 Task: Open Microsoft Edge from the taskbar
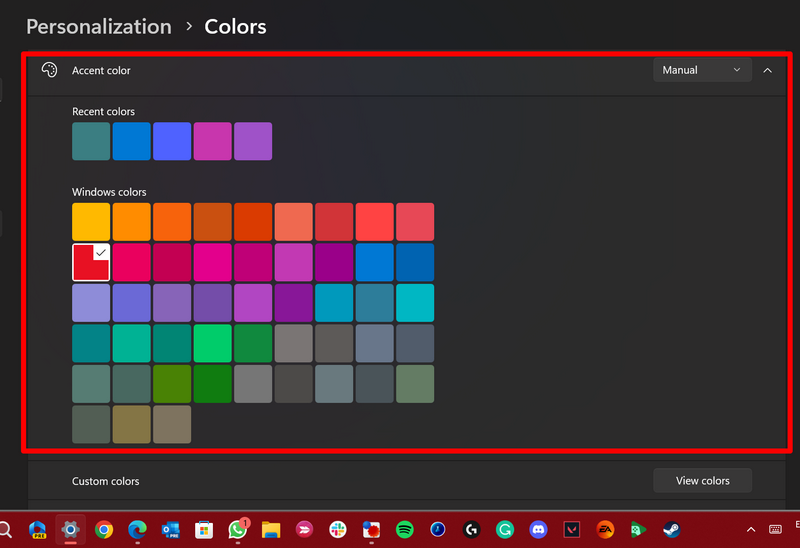[137, 529]
